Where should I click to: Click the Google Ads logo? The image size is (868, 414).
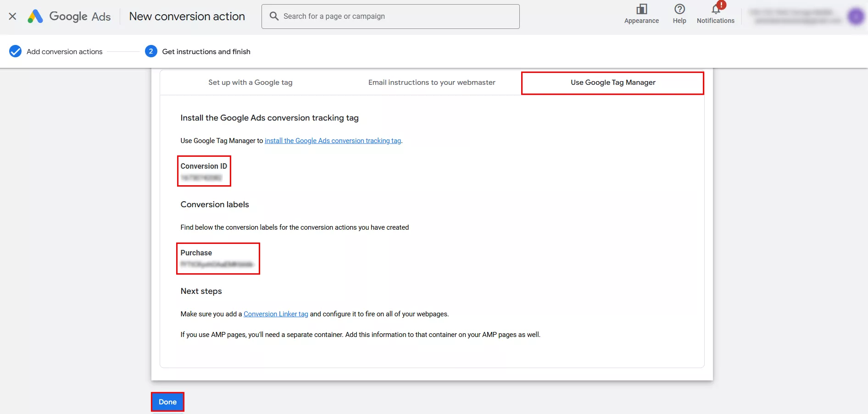[69, 17]
